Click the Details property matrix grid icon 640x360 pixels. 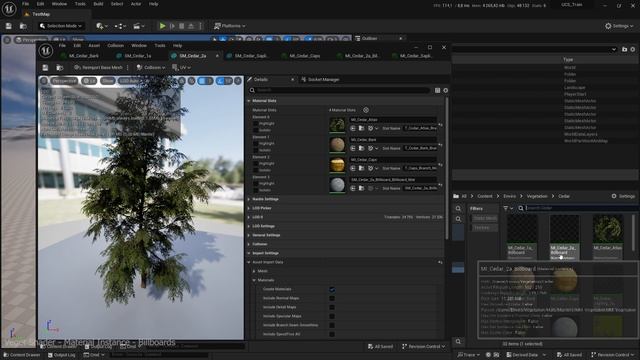[438, 90]
